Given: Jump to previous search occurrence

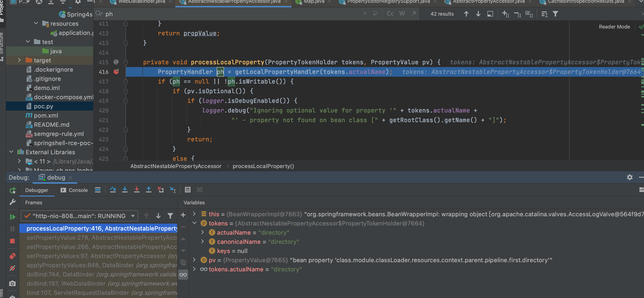Looking at the screenshot, I should [466, 14].
